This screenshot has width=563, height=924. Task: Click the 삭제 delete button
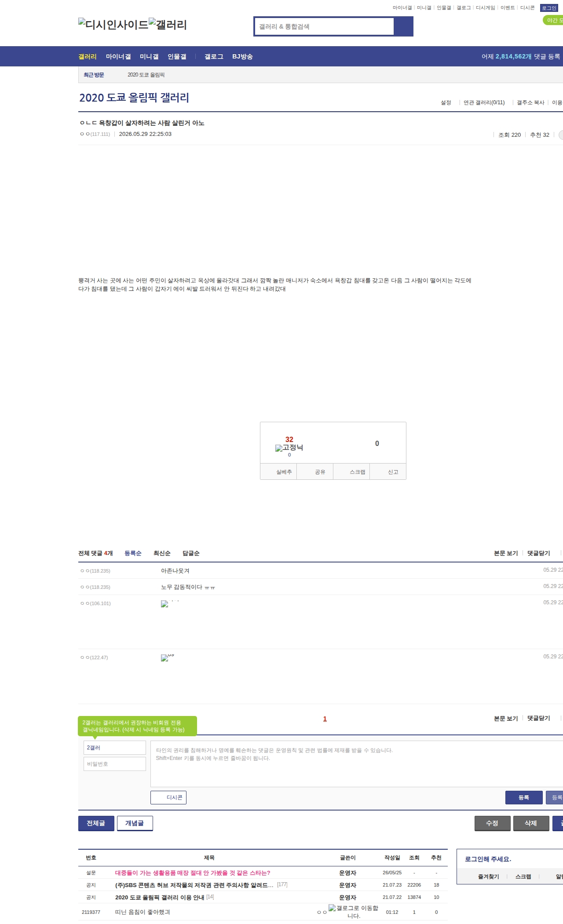531,823
